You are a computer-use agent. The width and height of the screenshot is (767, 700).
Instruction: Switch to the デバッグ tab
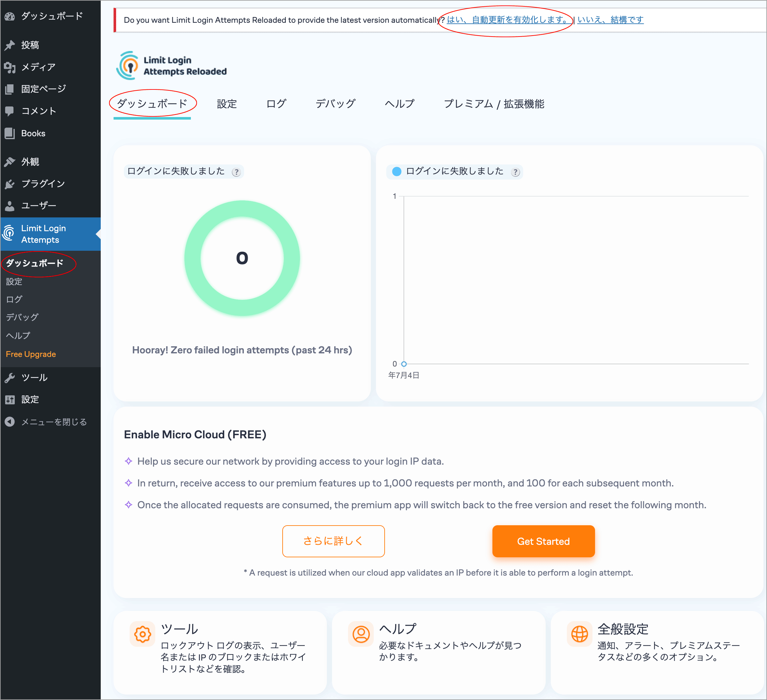pos(335,104)
